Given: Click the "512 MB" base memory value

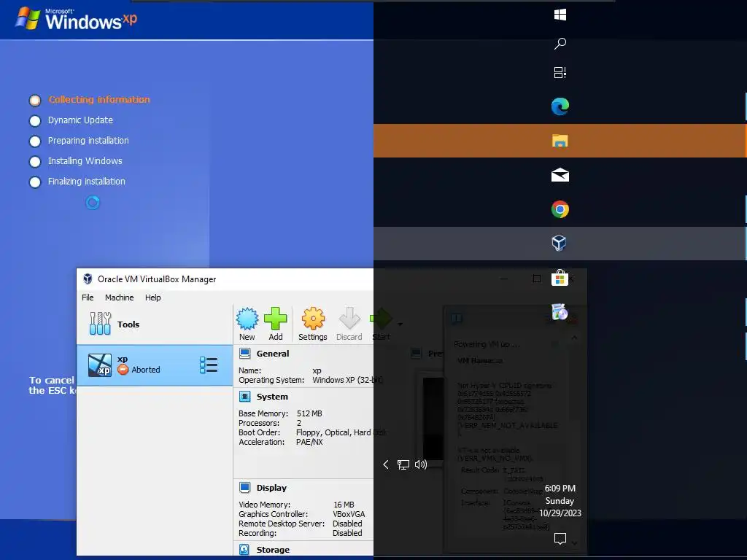Looking at the screenshot, I should click(309, 414).
